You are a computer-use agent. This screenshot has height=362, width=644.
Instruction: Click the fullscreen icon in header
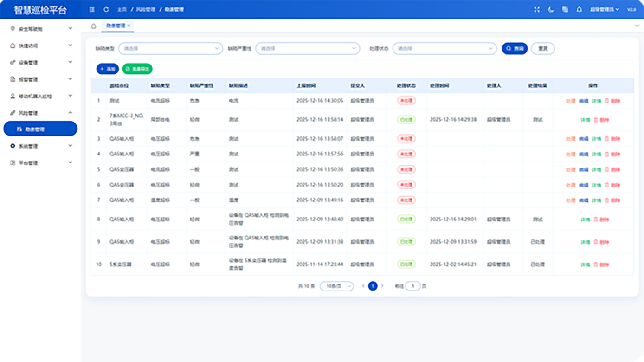(537, 9)
